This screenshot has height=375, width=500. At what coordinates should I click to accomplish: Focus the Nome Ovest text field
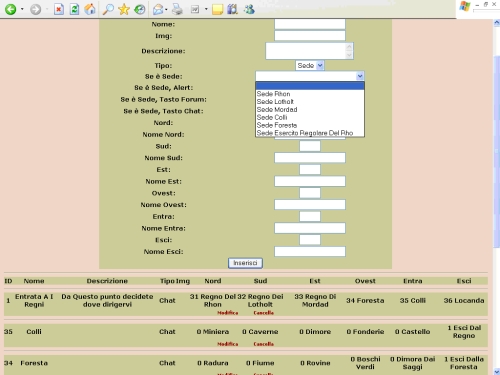(310, 205)
